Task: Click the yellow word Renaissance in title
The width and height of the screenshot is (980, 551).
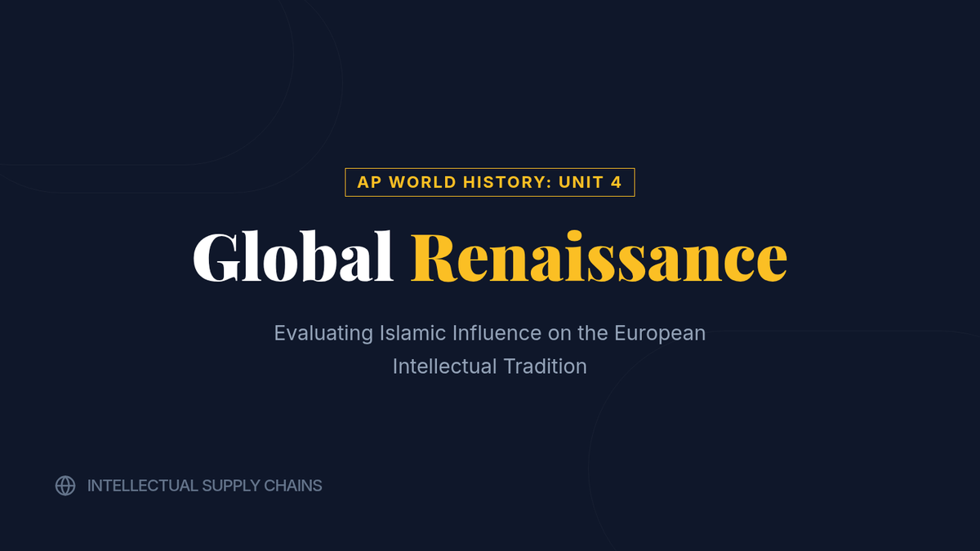Action: pyautogui.click(x=599, y=257)
